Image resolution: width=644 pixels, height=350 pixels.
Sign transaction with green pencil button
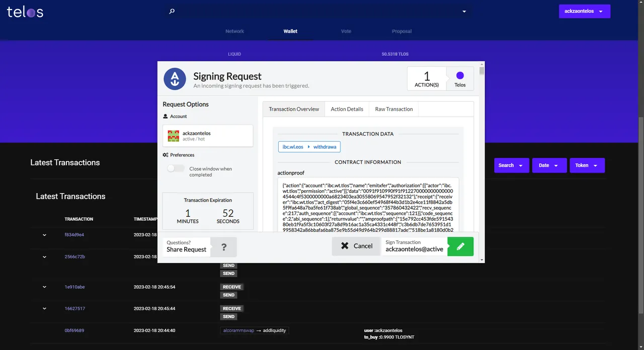[x=460, y=246]
